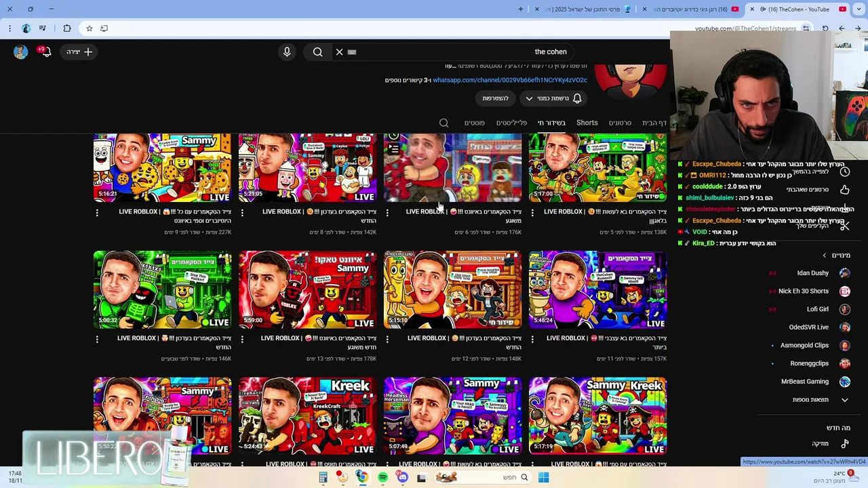Bookmark this page with the star icon
This screenshot has height=488, width=868.
pos(90,28)
